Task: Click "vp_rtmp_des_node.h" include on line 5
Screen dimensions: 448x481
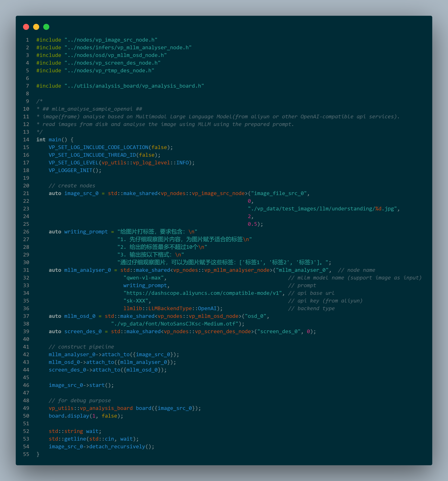Action: 109,71
